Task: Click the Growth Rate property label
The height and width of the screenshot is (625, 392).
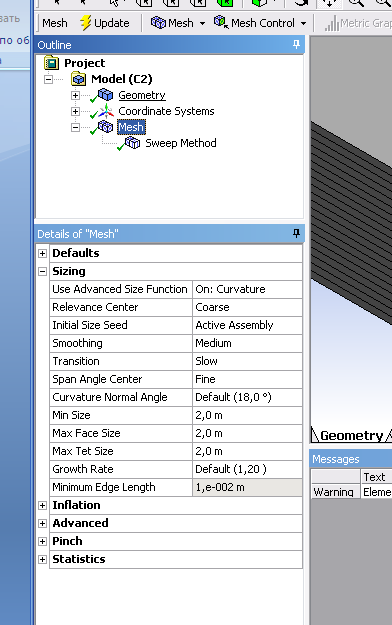Action: [x=83, y=469]
